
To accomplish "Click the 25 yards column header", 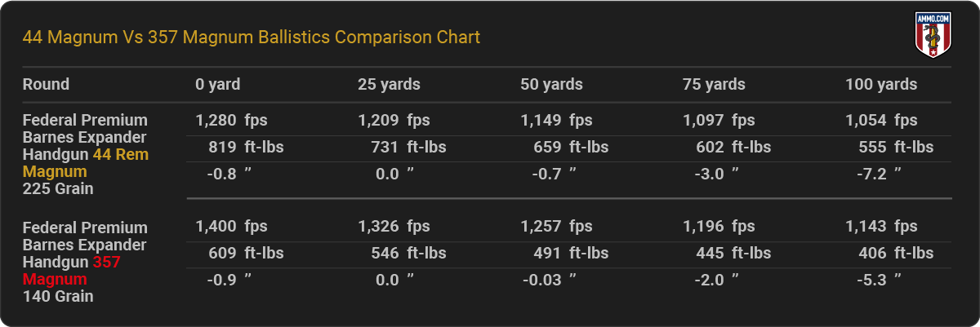I will (389, 84).
